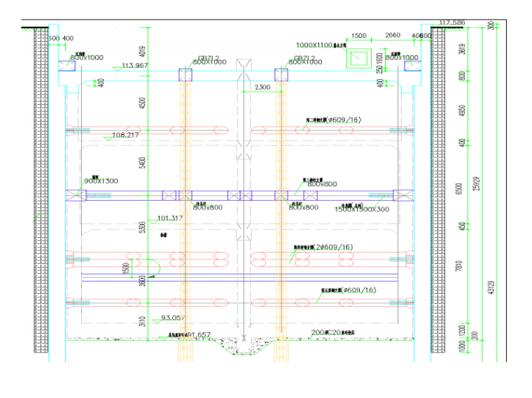Click the 4500 vertical dimension text
The image size is (532, 398).
[x=143, y=104]
